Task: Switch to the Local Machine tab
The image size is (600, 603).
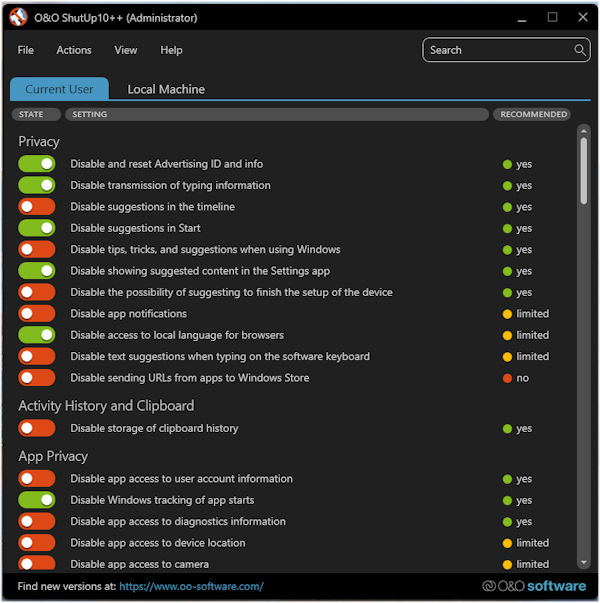Action: [x=166, y=89]
